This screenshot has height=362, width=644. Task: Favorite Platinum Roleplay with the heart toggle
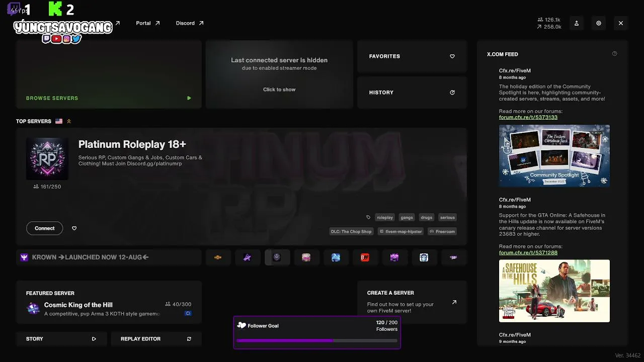point(74,228)
